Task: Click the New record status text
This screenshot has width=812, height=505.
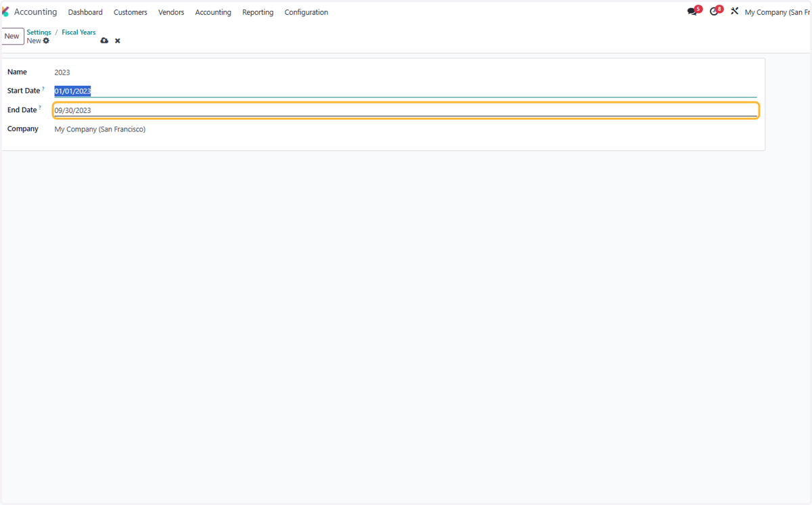Action: pos(34,41)
